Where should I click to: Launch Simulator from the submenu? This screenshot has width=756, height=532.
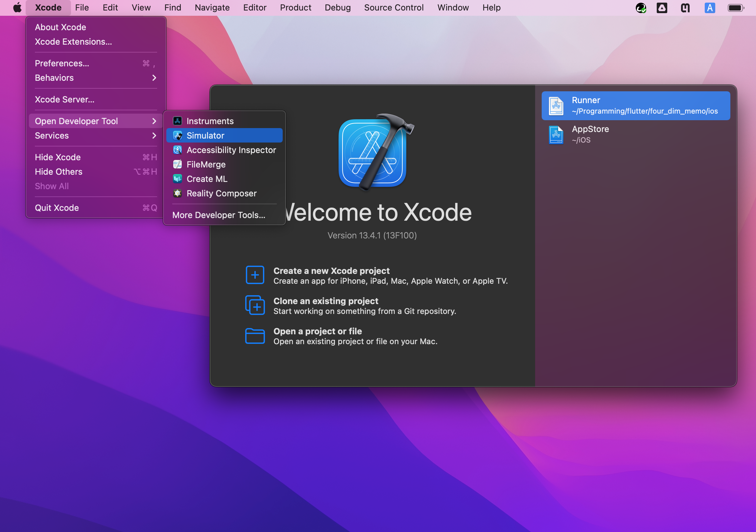224,136
